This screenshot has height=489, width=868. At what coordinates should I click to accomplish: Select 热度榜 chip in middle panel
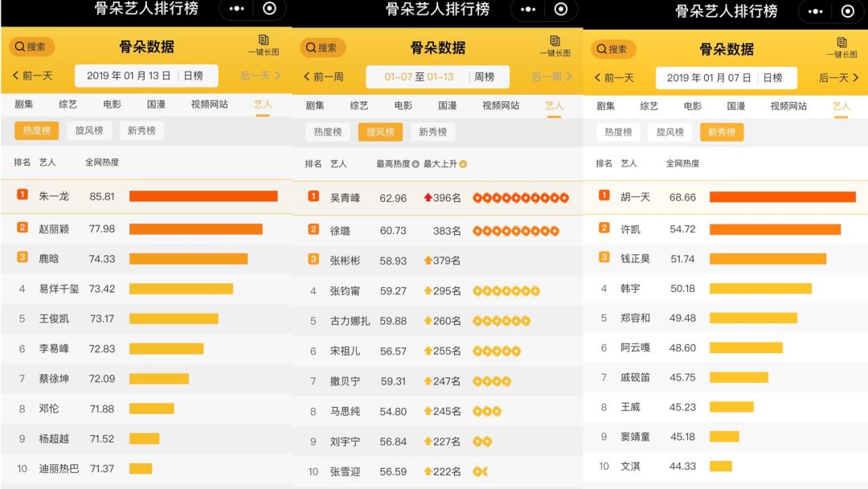click(328, 132)
